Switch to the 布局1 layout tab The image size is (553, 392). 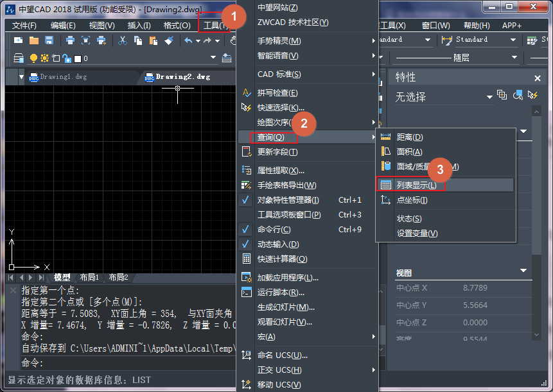pos(89,278)
